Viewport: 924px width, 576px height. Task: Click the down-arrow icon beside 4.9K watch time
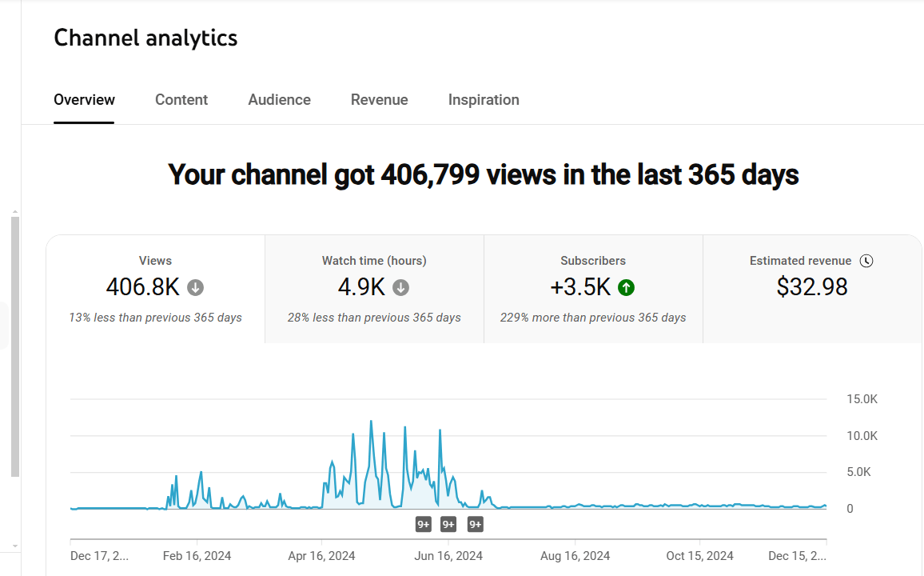(400, 288)
